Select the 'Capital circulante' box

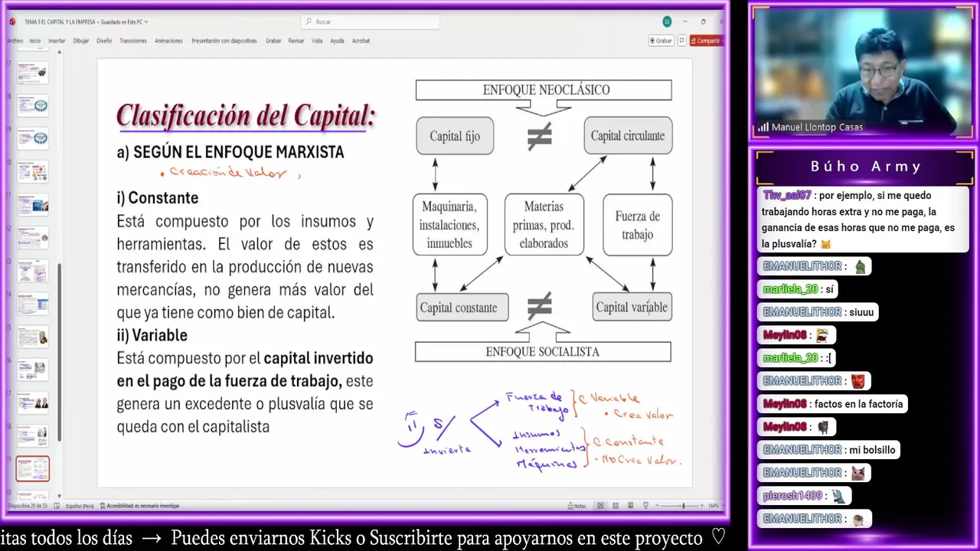(x=628, y=135)
